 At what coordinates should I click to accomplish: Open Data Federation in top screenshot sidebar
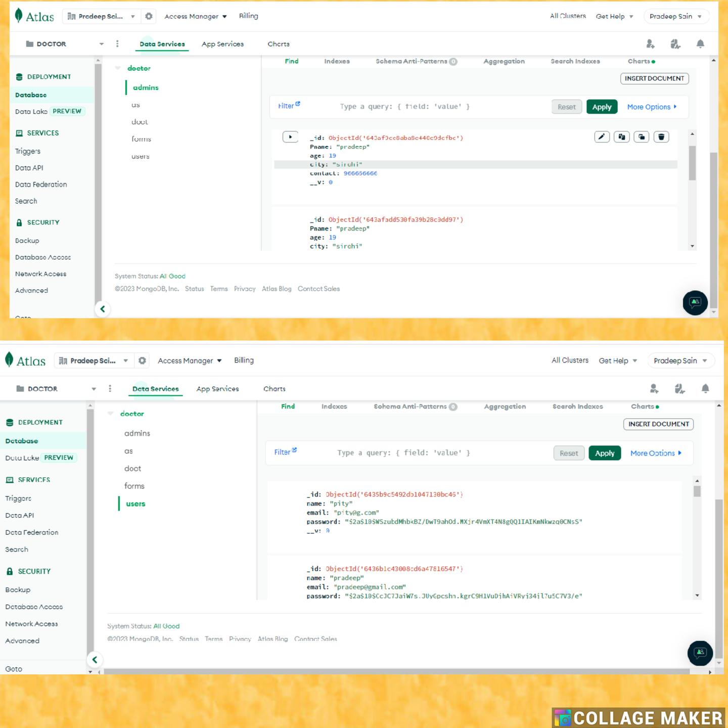[41, 185]
